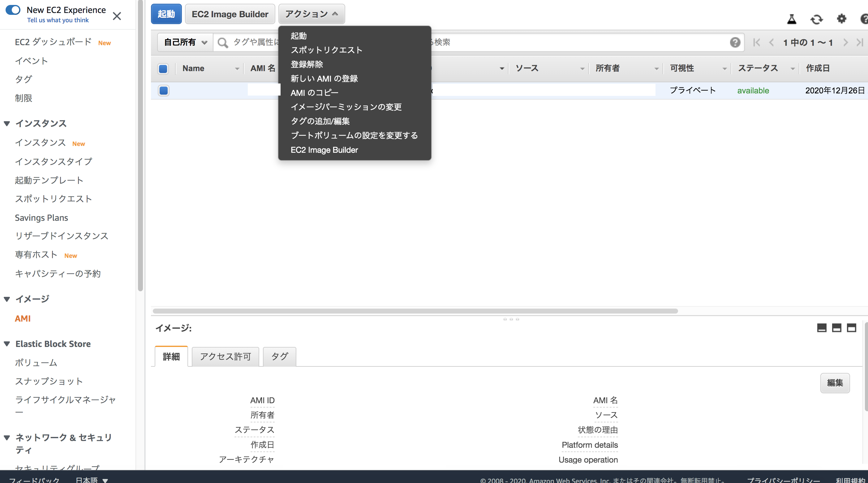Screen dimensions: 868x483
Task: Toggle off the New EC2 Experience switch
Action: (13, 10)
